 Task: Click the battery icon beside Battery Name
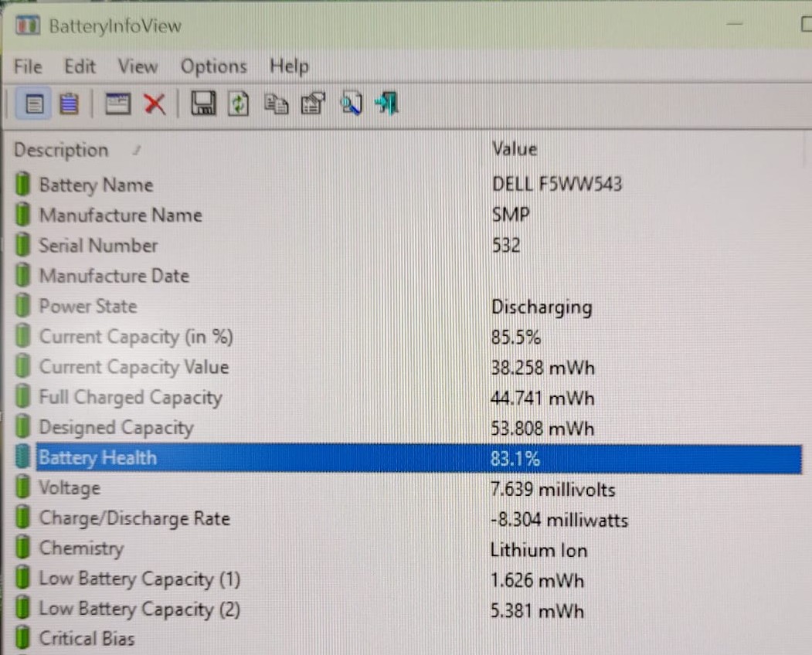point(22,184)
